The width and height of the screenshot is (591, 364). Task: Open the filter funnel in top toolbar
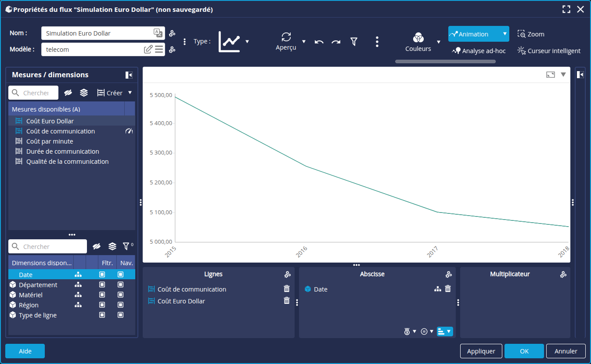354,41
